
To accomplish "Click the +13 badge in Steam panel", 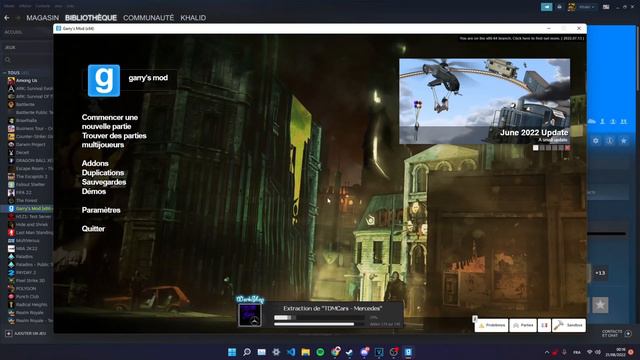I will [x=600, y=273].
